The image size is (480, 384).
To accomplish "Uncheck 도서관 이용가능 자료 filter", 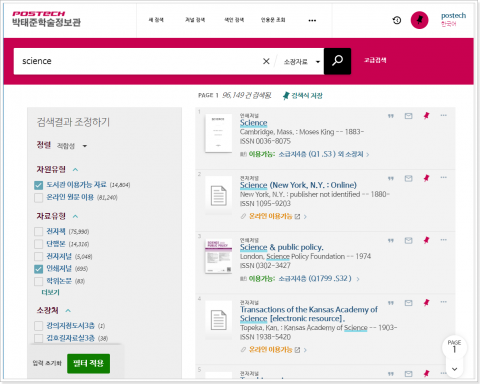I will point(39,185).
